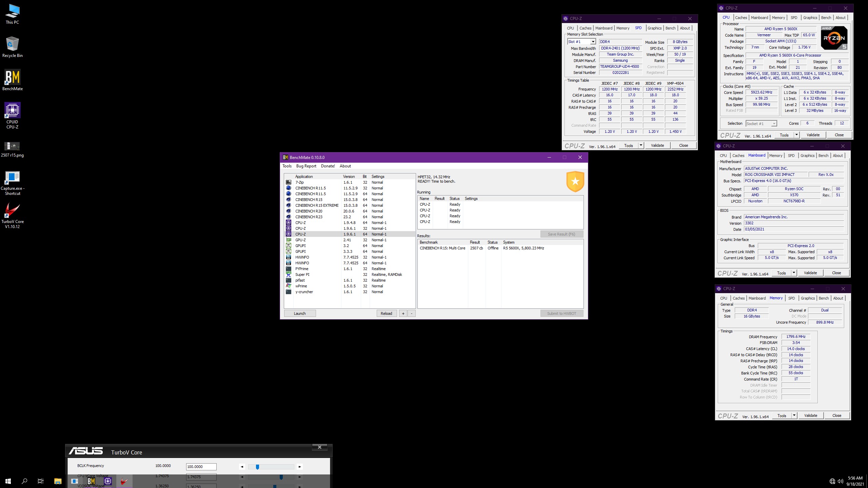Switch to Bench tab in CPU window

pos(826,18)
